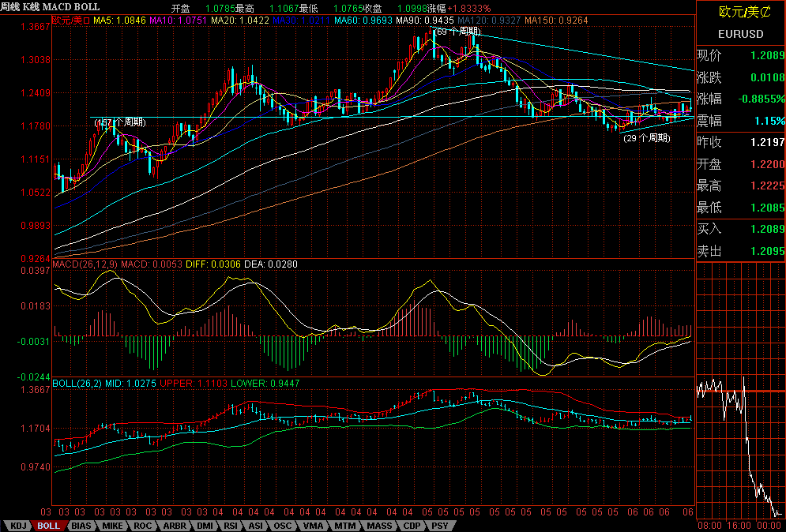Click the DEA: 0.0280 value label
This screenshot has width=786, height=532.
[271, 264]
